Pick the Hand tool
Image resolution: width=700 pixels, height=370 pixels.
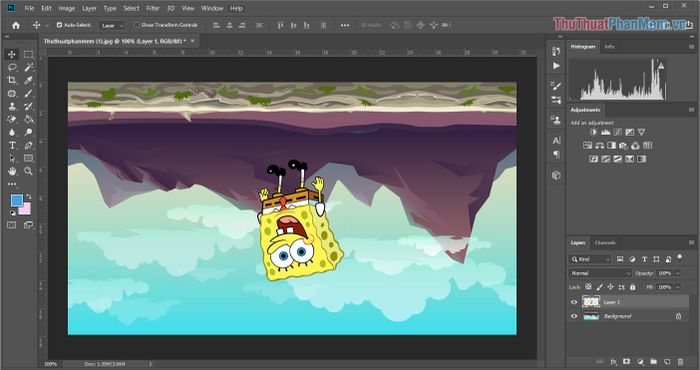pos(12,171)
